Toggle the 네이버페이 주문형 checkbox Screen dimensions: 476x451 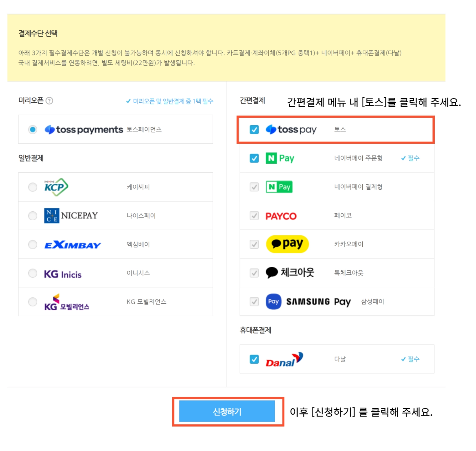(254, 158)
